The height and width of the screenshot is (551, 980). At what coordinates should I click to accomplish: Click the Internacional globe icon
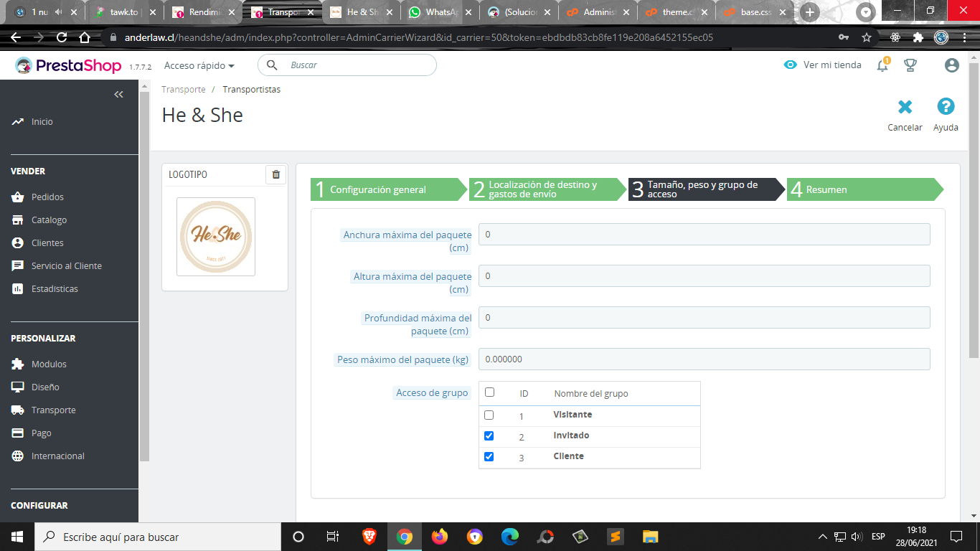(x=18, y=456)
